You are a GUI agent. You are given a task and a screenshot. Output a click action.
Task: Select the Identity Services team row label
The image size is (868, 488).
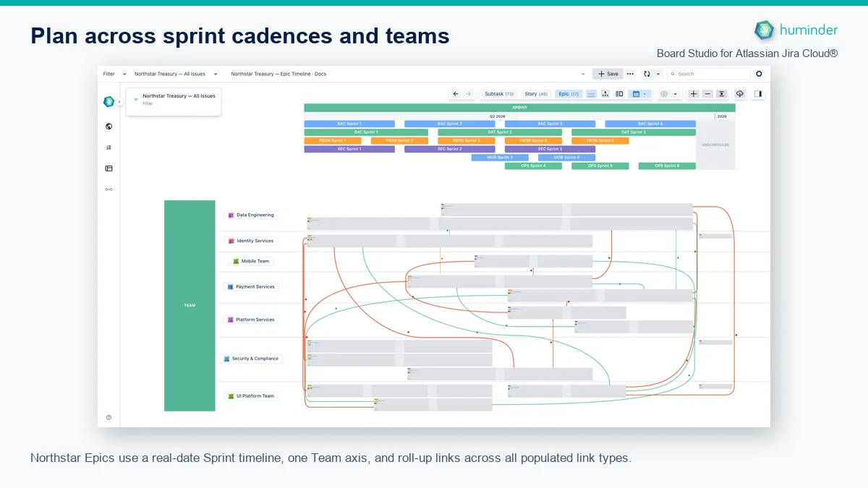pos(251,241)
